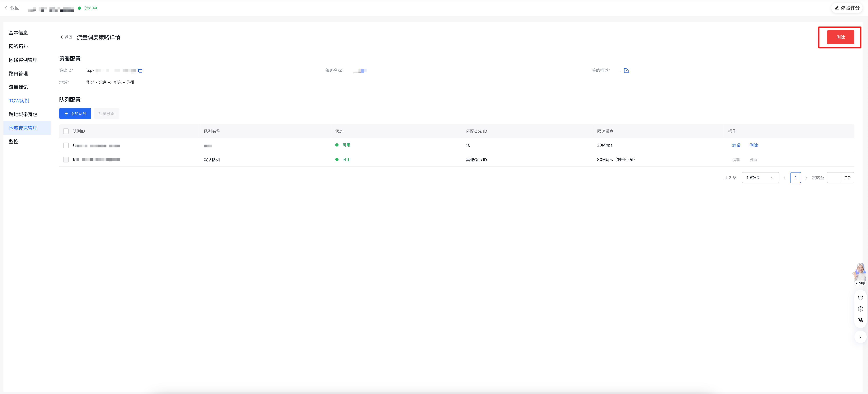The width and height of the screenshot is (868, 394).
Task: Click the 其他Qos ID cell
Action: [476, 160]
